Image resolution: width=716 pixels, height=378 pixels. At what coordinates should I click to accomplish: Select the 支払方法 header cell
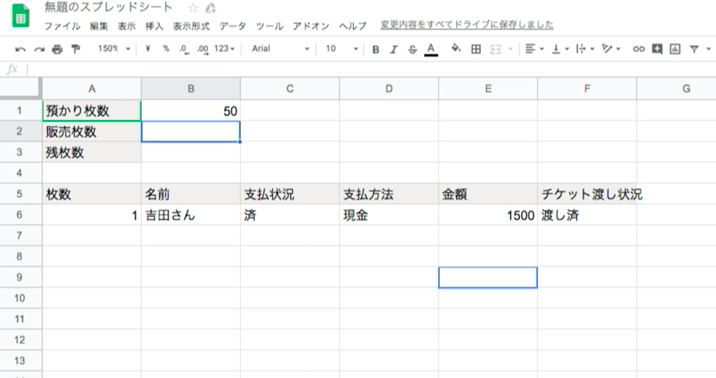pos(389,194)
